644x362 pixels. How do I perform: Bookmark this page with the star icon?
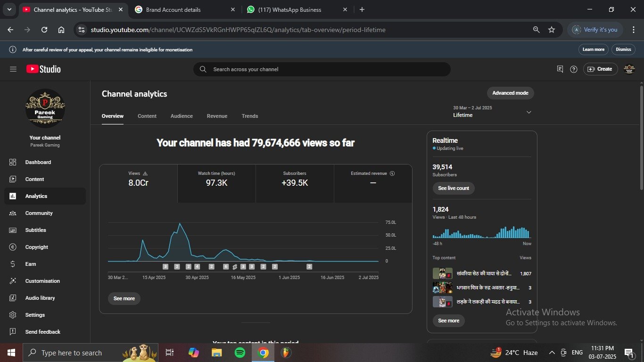(x=552, y=30)
